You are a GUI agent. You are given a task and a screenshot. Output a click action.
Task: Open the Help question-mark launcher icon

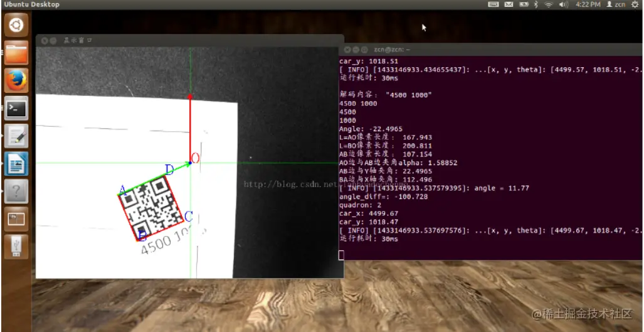pos(16,191)
